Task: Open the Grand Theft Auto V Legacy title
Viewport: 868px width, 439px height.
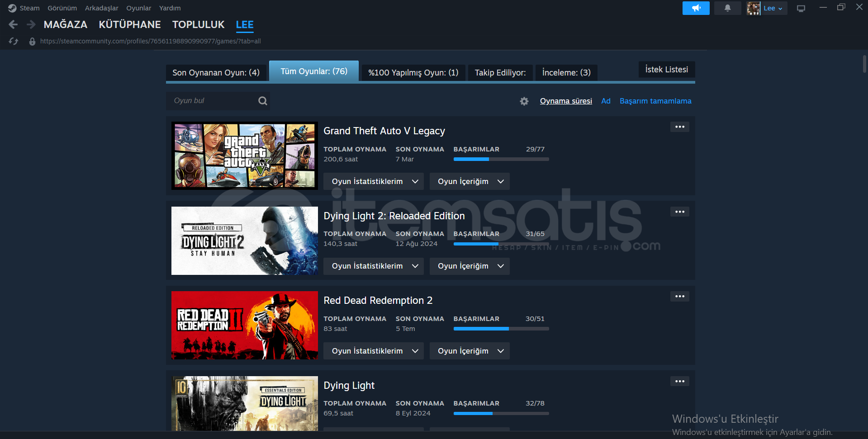Action: pyautogui.click(x=384, y=131)
